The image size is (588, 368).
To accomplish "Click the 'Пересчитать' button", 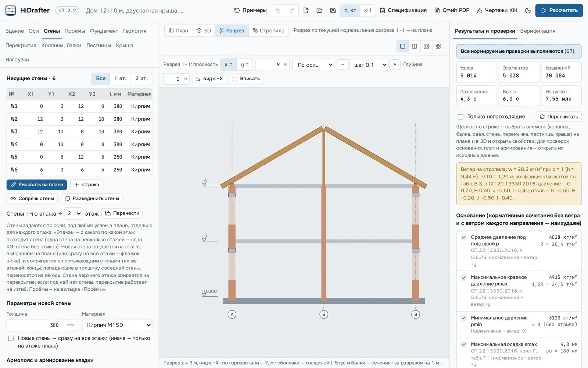I will point(559,117).
